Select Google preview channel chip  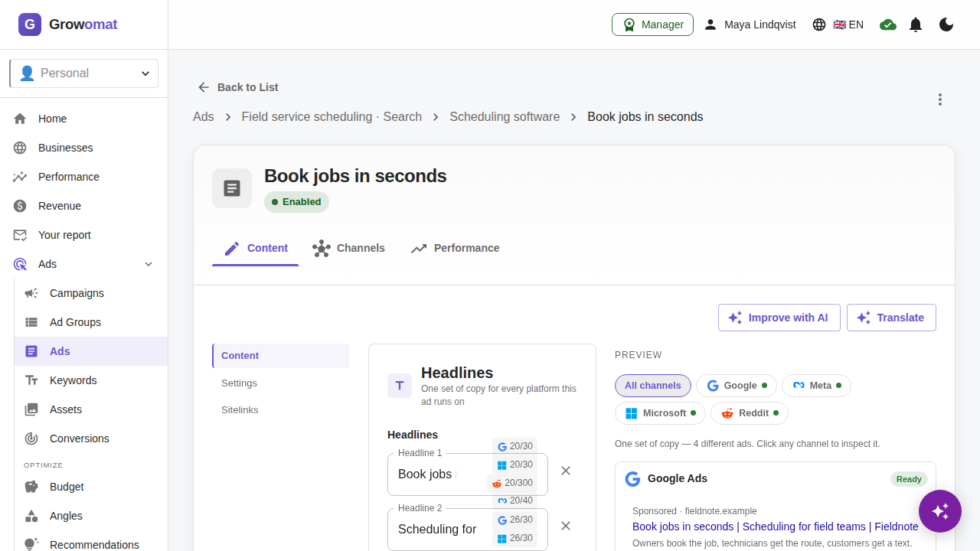pos(737,386)
